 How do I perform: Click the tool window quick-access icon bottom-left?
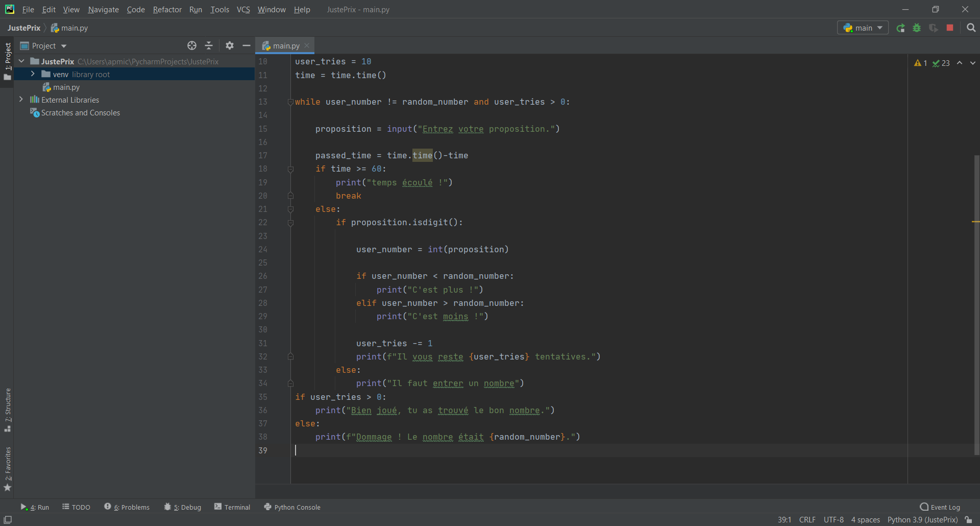8,520
